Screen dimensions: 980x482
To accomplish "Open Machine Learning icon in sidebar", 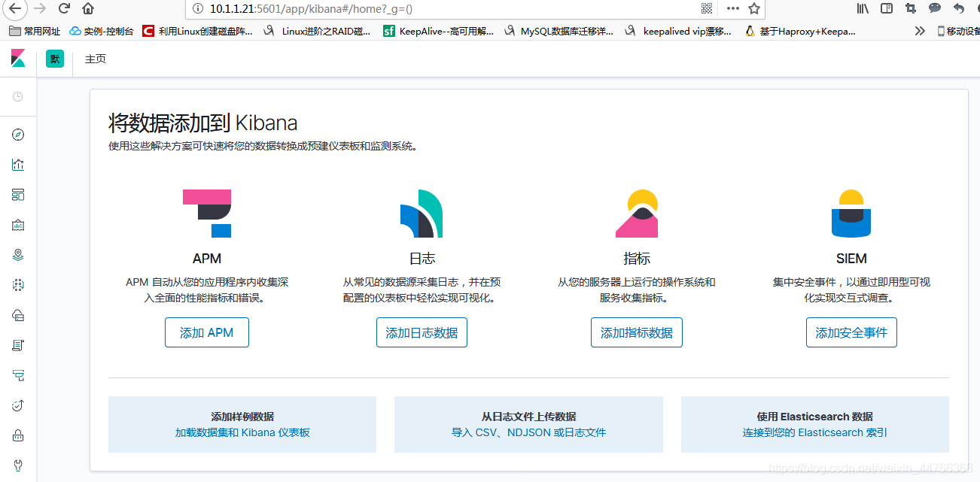I will coord(18,285).
